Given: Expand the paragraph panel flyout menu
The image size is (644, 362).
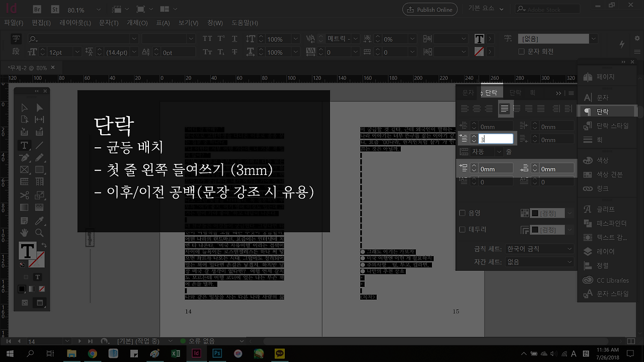Looking at the screenshot, I should [571, 93].
